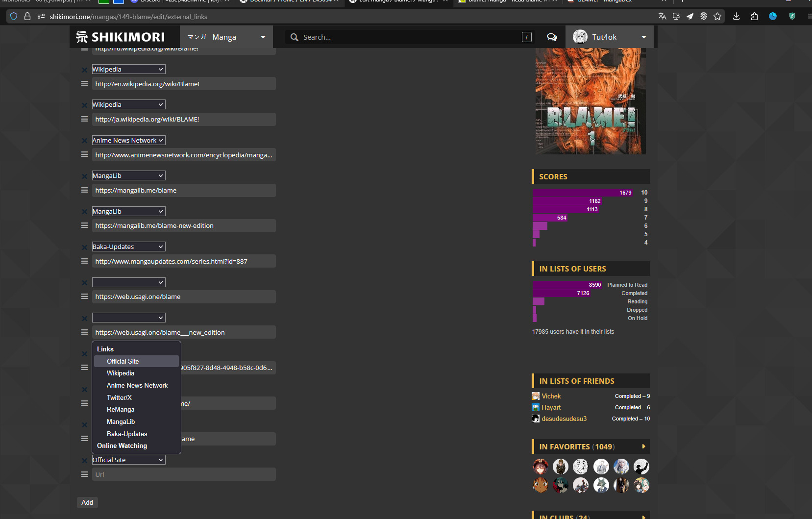Select ReManga from the links list
Screen dimensions: 812x519
coord(121,409)
